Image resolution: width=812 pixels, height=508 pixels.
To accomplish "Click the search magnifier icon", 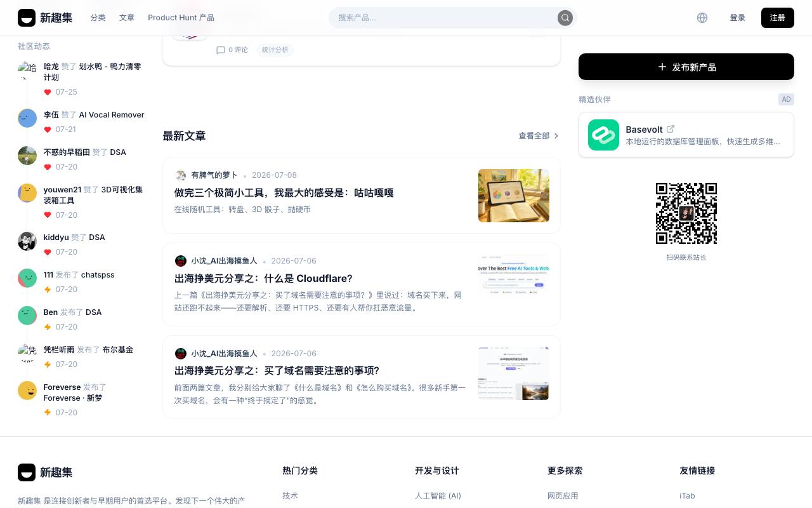I will click(x=565, y=18).
